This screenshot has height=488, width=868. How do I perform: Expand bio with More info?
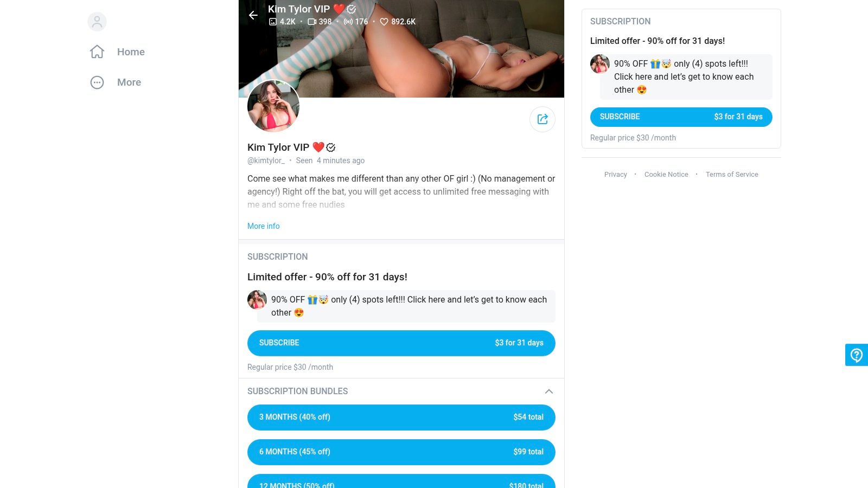(264, 226)
